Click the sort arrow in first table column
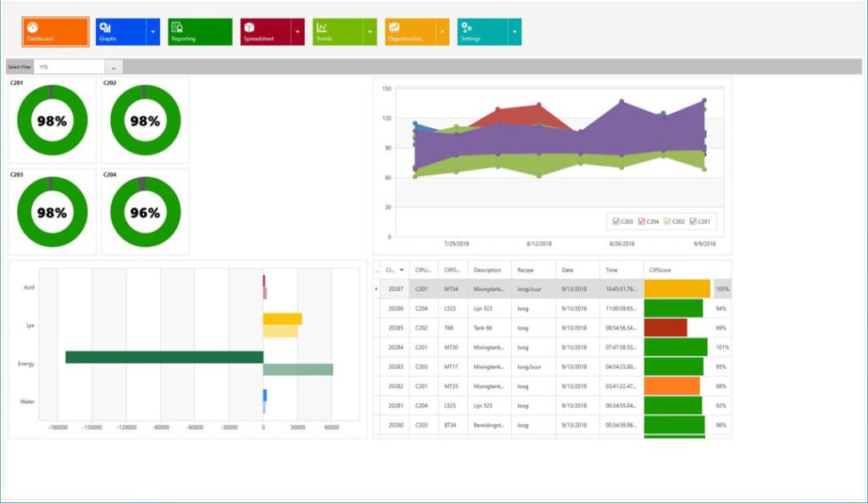Screen dimensions: 868x503 pos(401,270)
